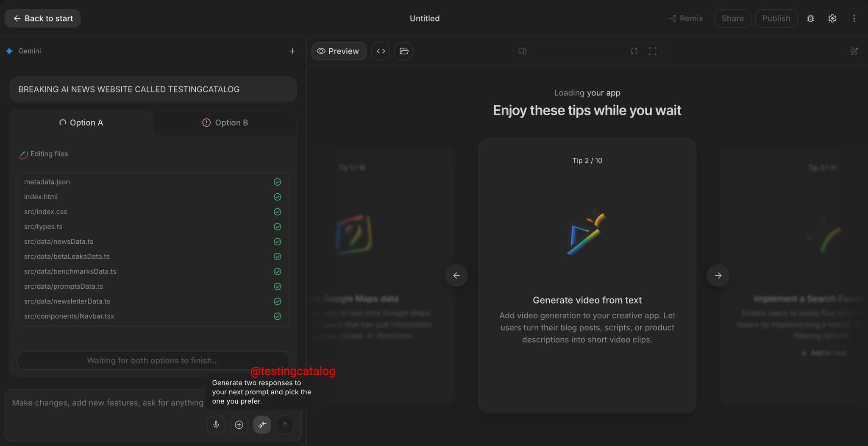Click the green check beside src/index.css
Viewport: 868px width, 446px height.
pos(278,212)
